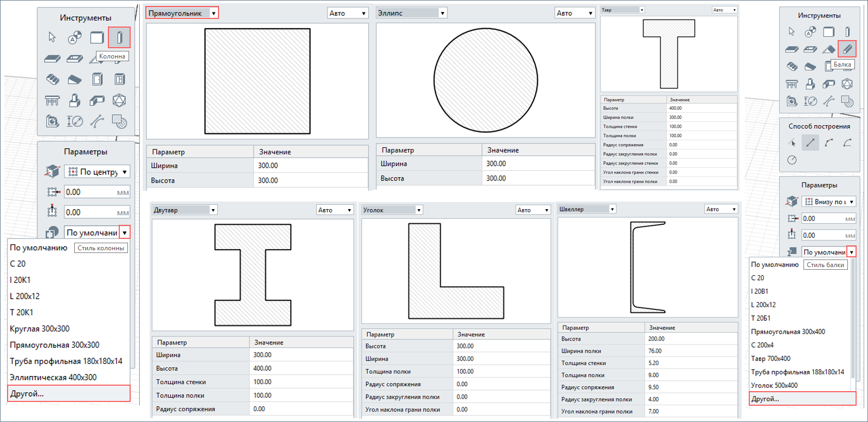This screenshot has height=422, width=868.
Task: Click the Высота value 200.00 in Швеллер table
Action: coord(691,339)
